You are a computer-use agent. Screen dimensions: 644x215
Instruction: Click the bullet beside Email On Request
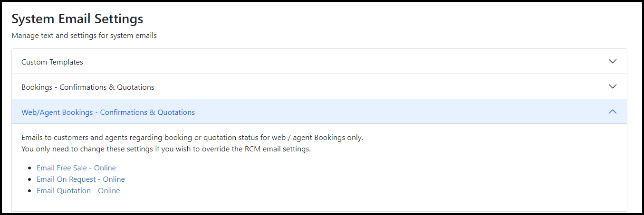[x=30, y=179]
